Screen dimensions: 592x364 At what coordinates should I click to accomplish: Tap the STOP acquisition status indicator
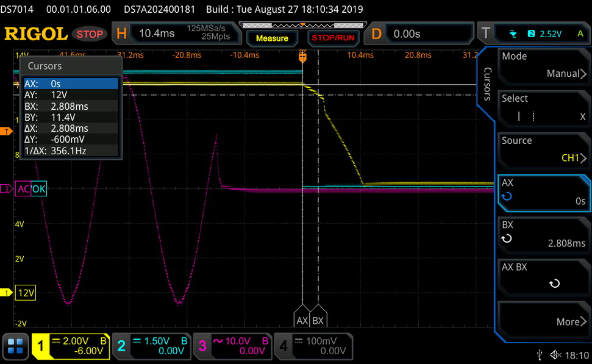(x=90, y=34)
